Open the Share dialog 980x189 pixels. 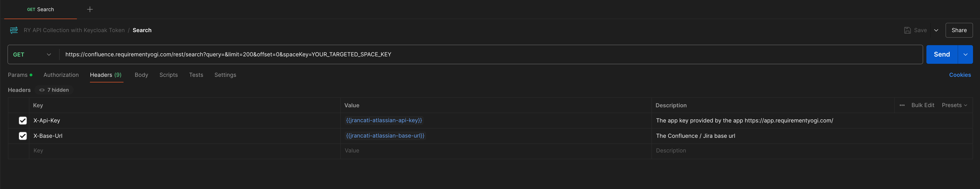click(959, 30)
